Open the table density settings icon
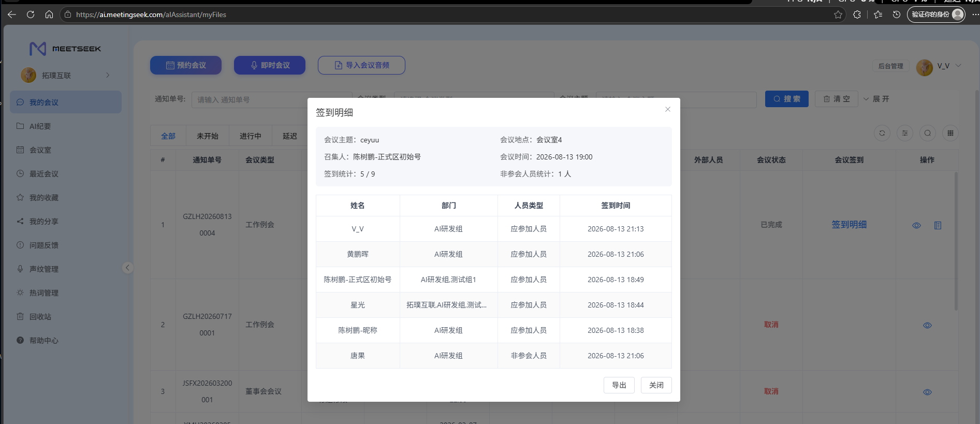 pos(905,133)
